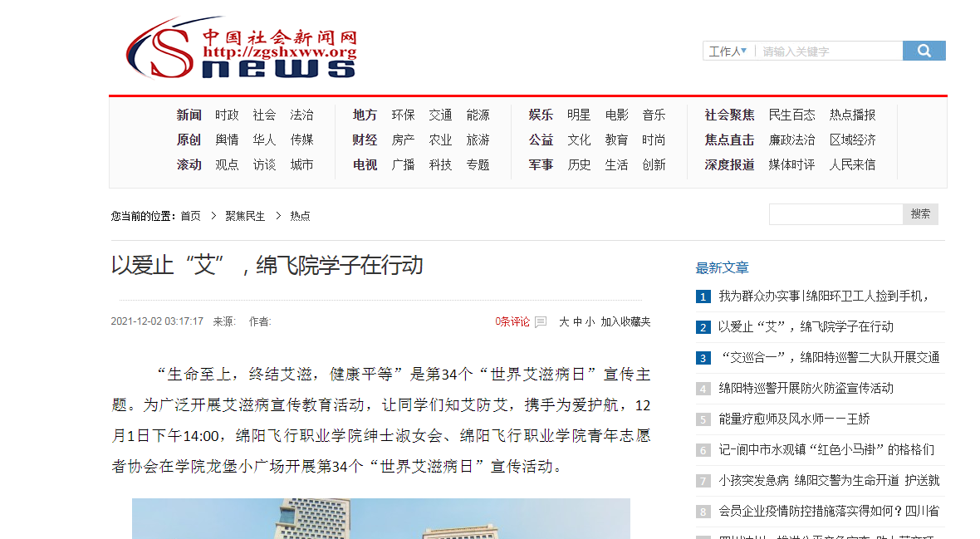Open the 0条评论 comments link
980x539 pixels.
(x=512, y=321)
